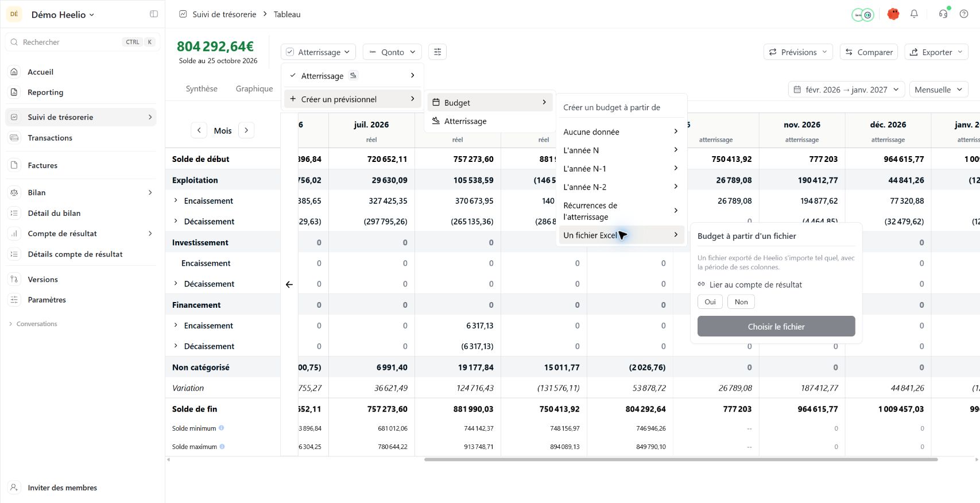Toggle the sidebar collapse icon

coord(154,14)
